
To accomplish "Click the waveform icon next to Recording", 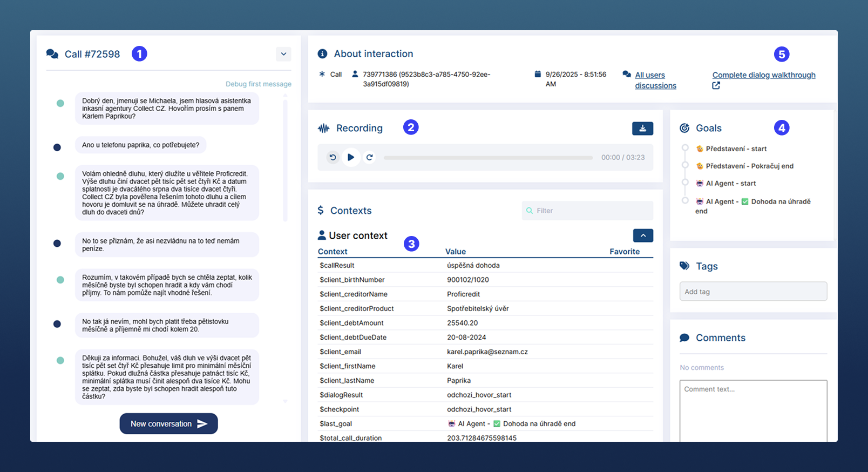I will [324, 129].
